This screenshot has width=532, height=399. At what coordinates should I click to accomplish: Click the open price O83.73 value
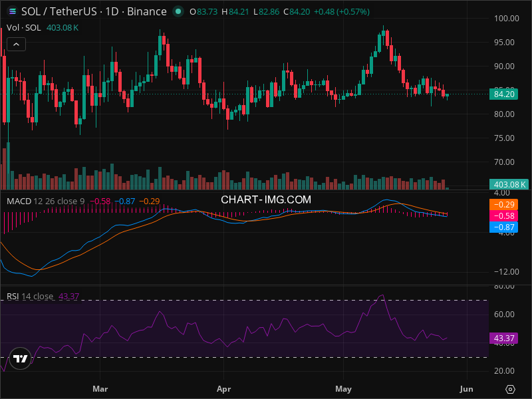tap(203, 12)
